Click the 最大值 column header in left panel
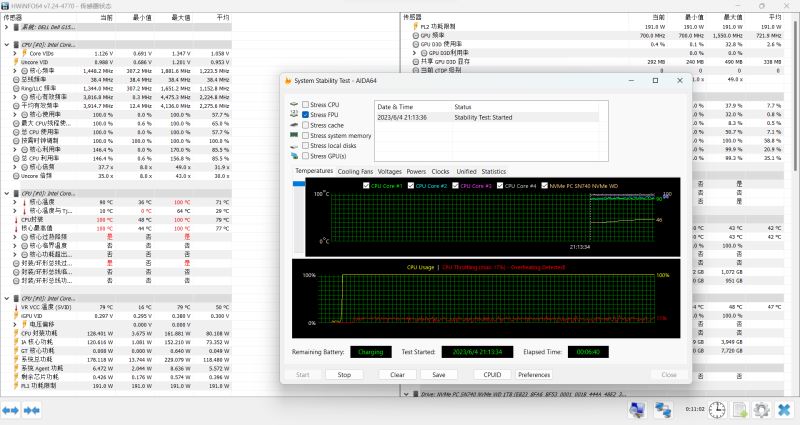 pos(181,17)
